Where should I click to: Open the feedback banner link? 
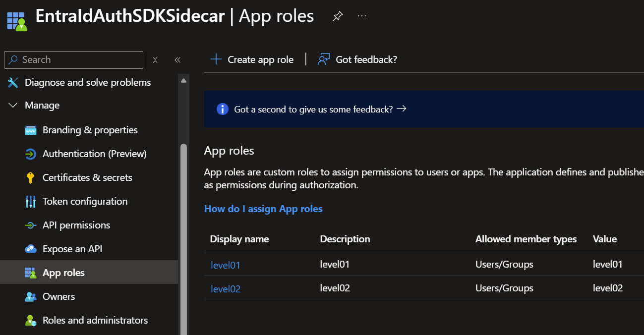320,109
